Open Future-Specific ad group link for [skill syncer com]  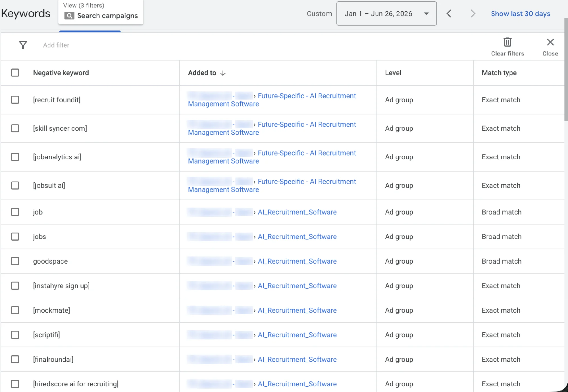[272, 128]
